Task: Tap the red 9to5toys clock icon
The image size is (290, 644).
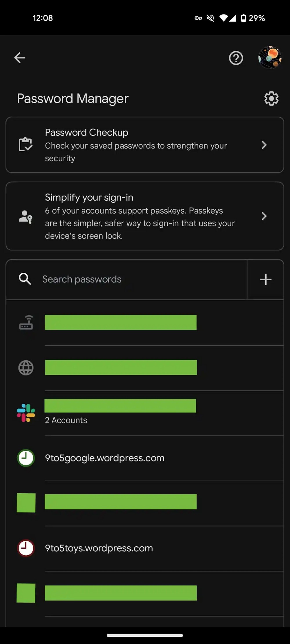Action: click(x=26, y=548)
